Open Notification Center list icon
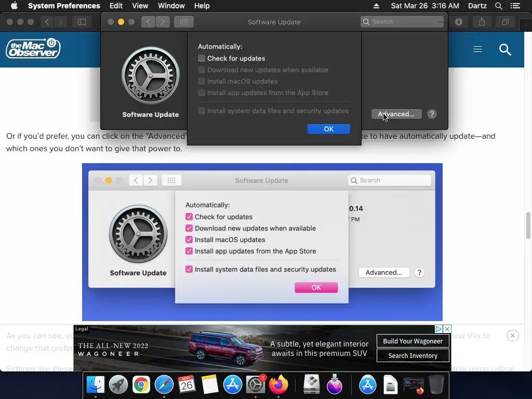 click(x=515, y=6)
